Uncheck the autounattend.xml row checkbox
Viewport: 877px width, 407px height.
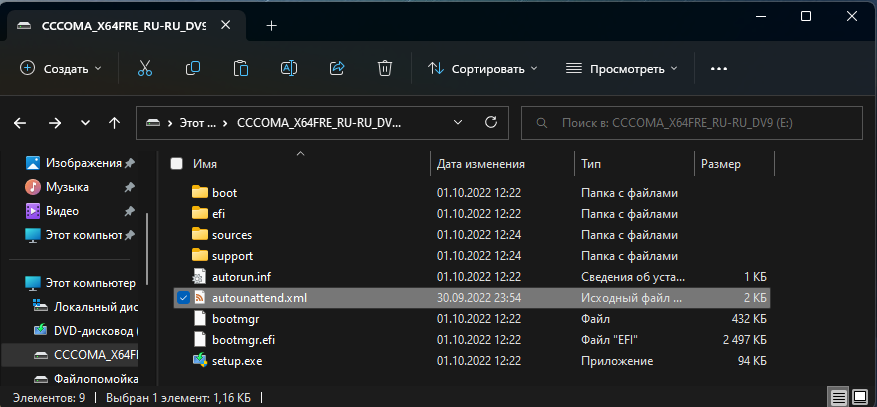pyautogui.click(x=182, y=298)
